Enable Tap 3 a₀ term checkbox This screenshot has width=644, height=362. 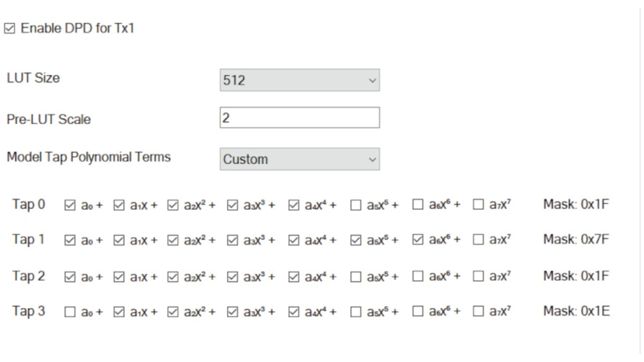pyautogui.click(x=70, y=312)
